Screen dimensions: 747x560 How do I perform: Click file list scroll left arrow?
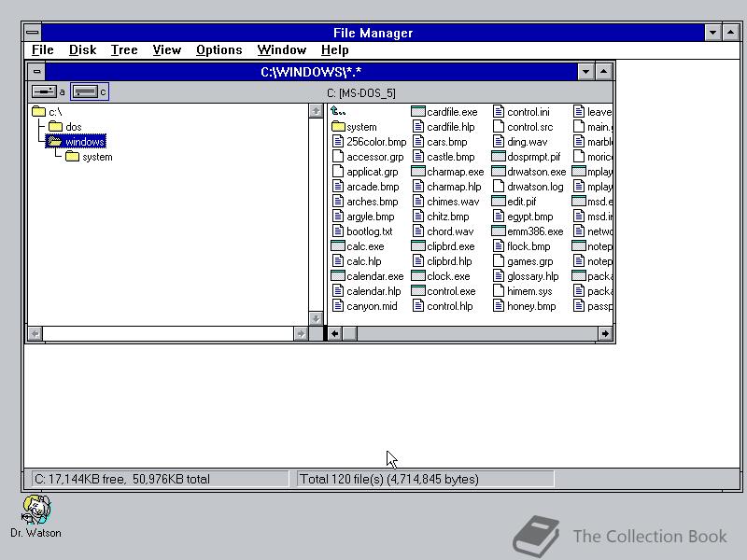[335, 333]
